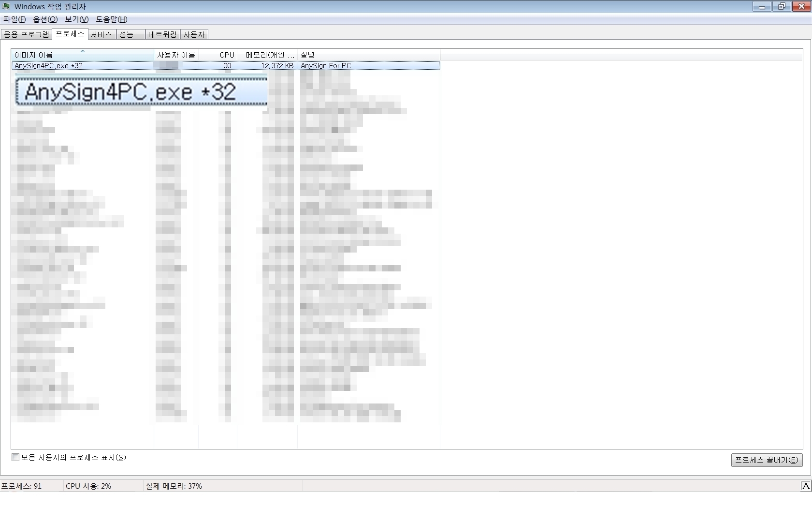The width and height of the screenshot is (812, 508).
Task: Open the 도움말(H) menu
Action: [x=112, y=19]
